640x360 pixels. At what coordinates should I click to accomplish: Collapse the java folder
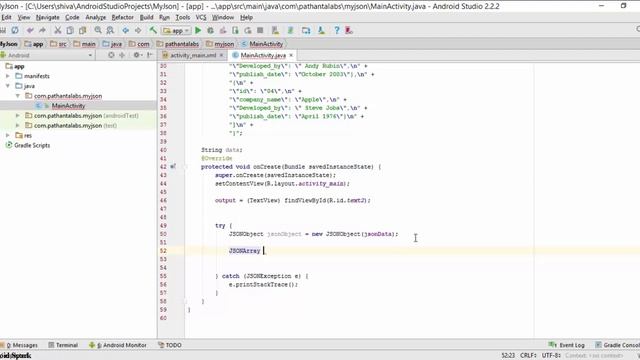click(7, 86)
